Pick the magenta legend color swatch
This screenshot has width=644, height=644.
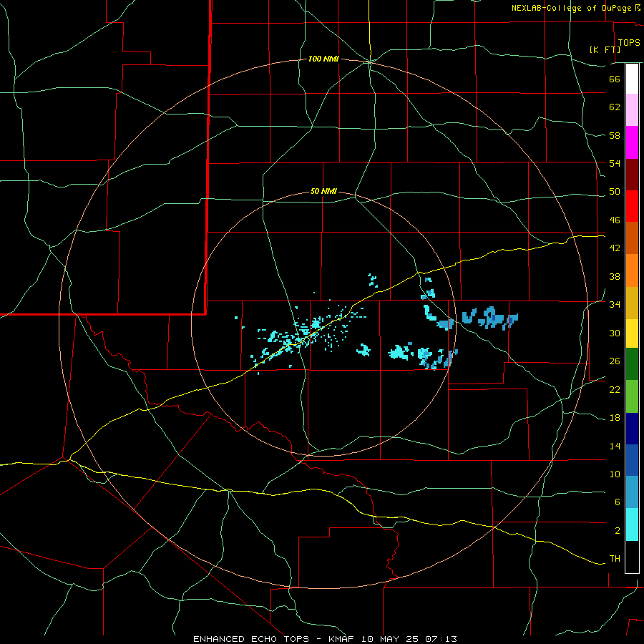coord(632,142)
